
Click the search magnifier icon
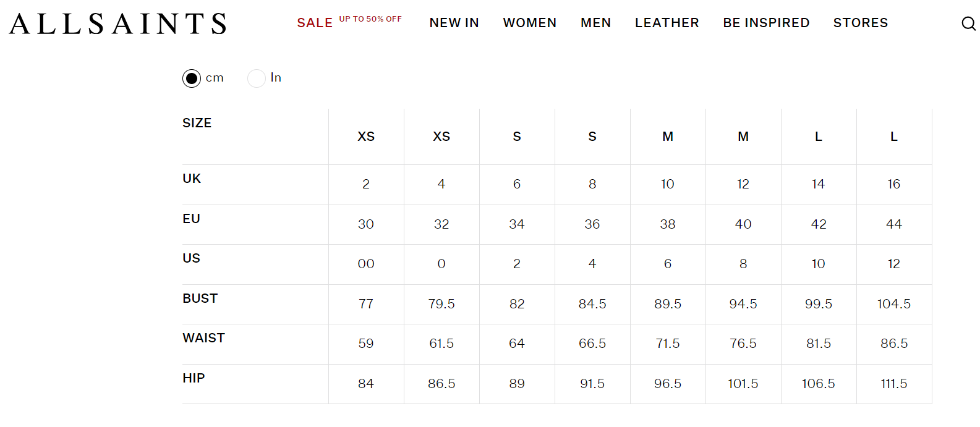click(968, 23)
